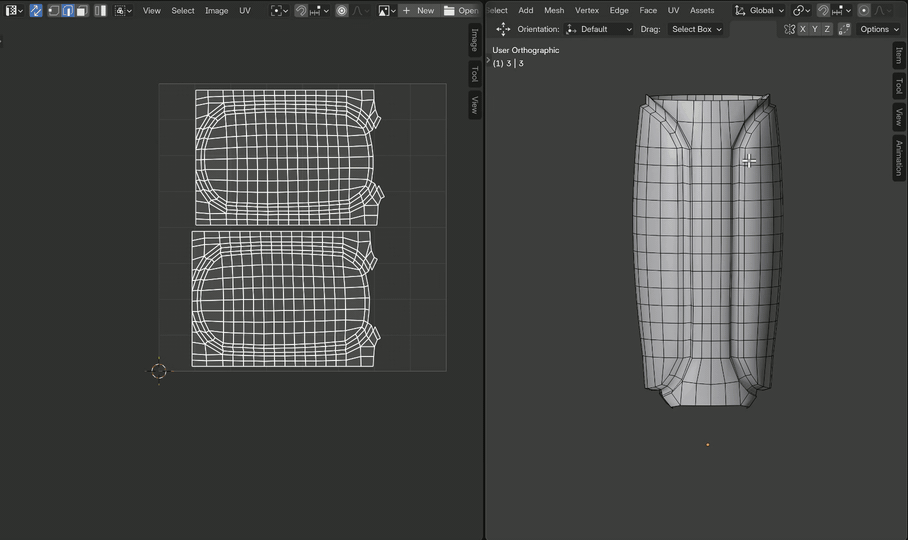Open the Tool sidebar tab in 3D viewport
This screenshot has width=908, height=540.
899,86
